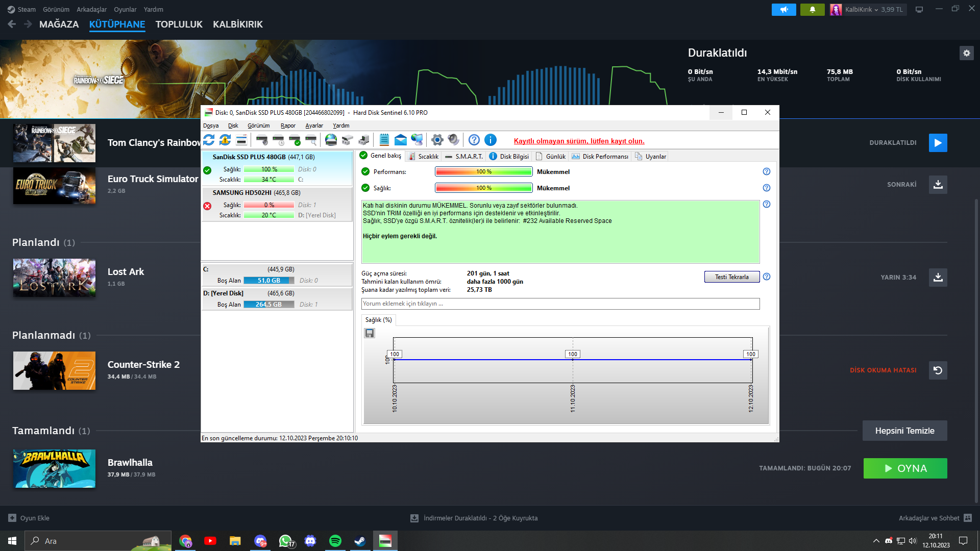Viewport: 980px width, 551px height.
Task: Select the SAMSUNG HD502HI disk entry
Action: click(277, 204)
